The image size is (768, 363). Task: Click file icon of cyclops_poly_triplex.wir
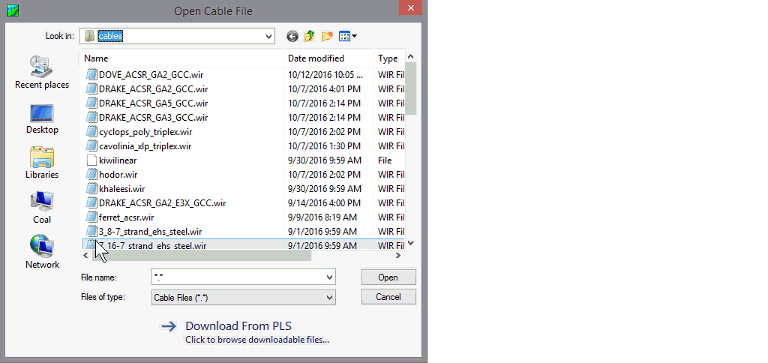tap(92, 131)
